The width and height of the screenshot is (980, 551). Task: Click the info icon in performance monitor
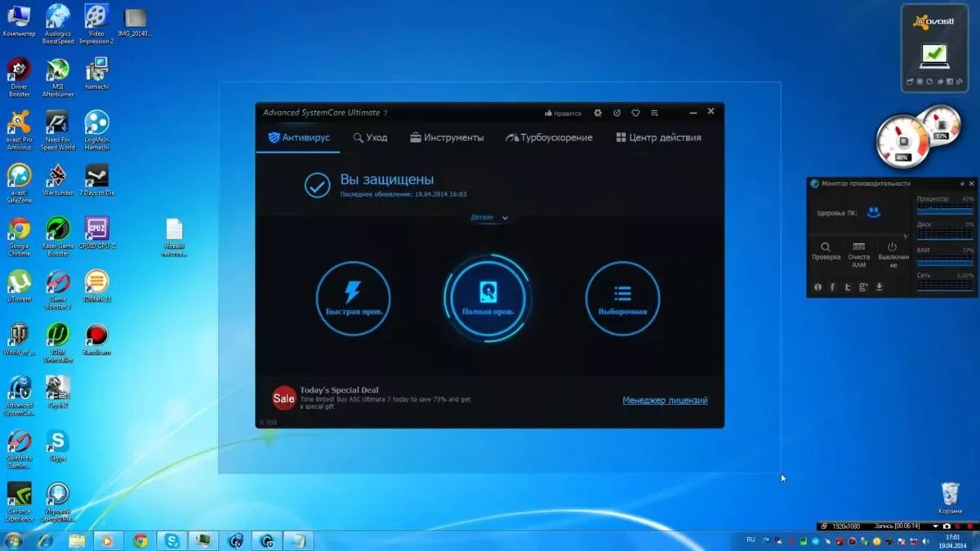pos(817,287)
